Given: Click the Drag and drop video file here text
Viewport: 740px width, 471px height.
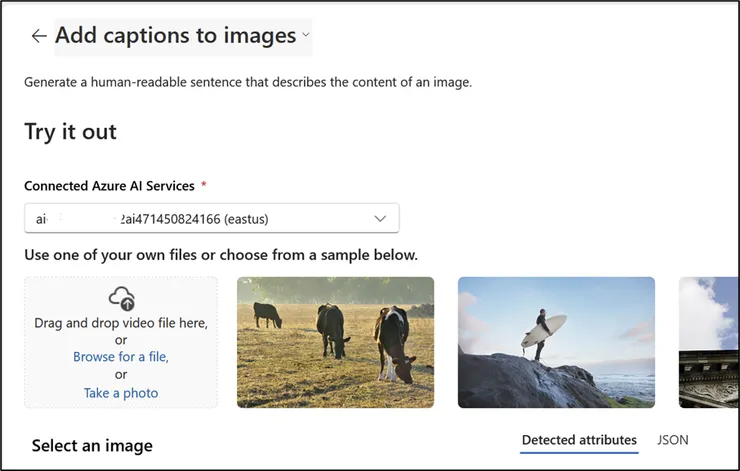Looking at the screenshot, I should tap(121, 323).
